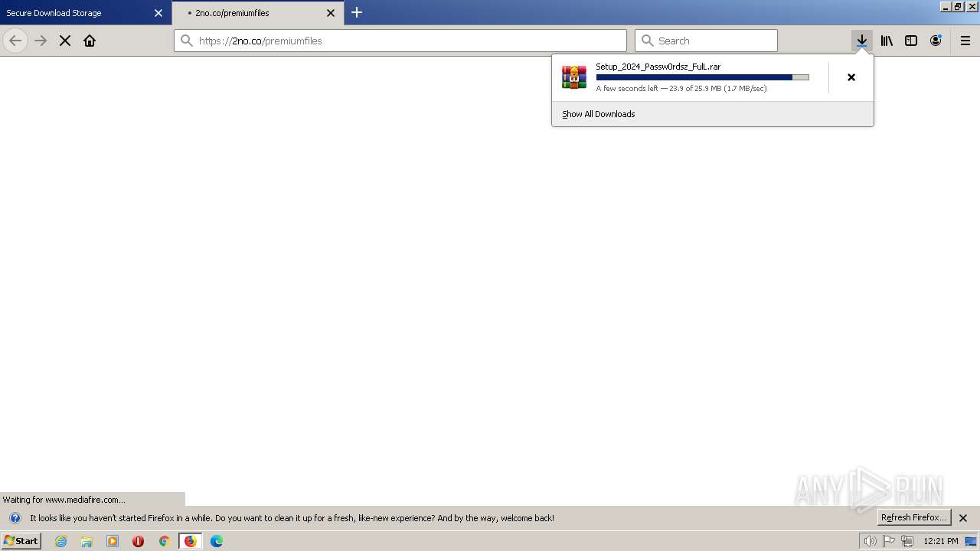Click the Search input field
Viewport: 980px width, 551px height.
coord(706,41)
